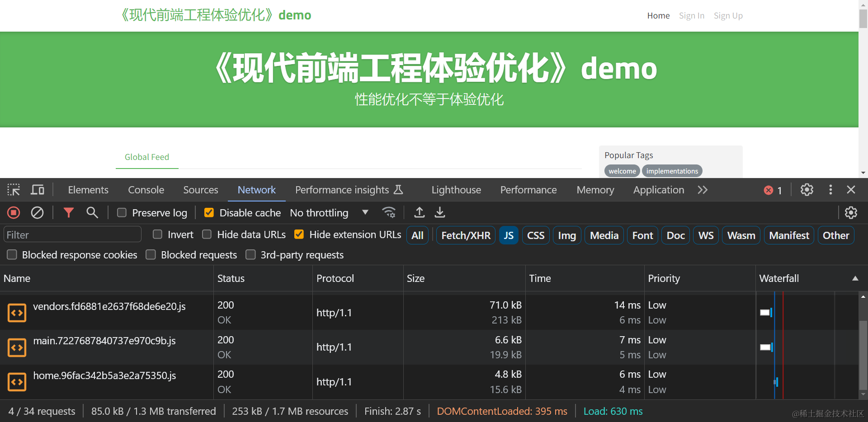
Task: Click the Sign In link
Action: coord(691,16)
